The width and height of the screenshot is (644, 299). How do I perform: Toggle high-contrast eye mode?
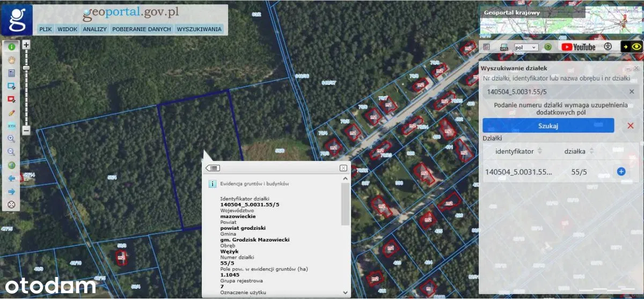tap(632, 47)
